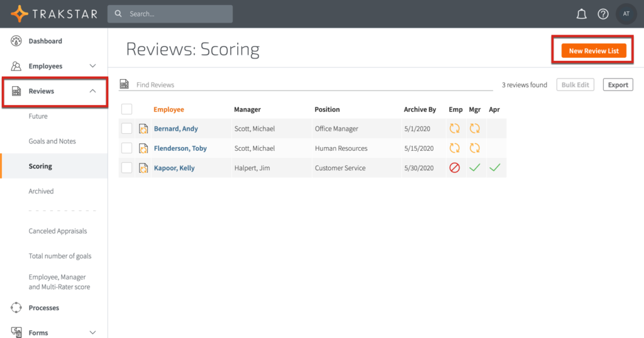Screen dimensions: 644x338
Task: Open the notifications bell icon
Action: pyautogui.click(x=582, y=14)
